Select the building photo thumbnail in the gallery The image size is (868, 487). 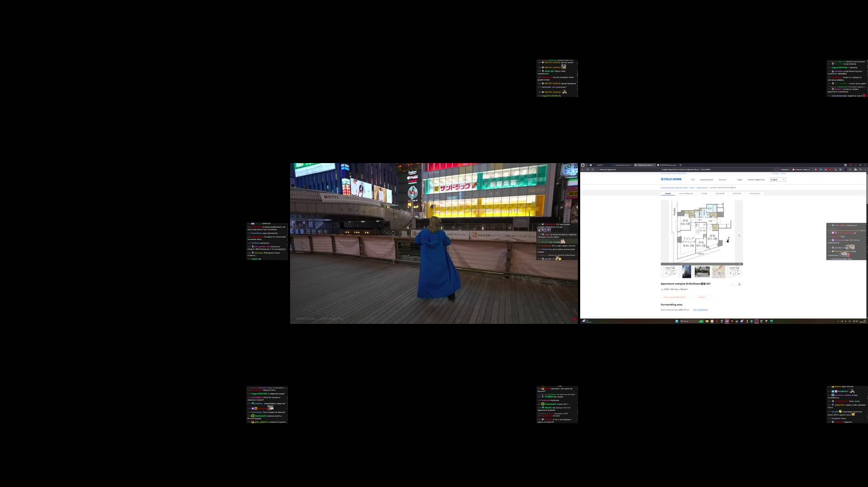(x=687, y=272)
